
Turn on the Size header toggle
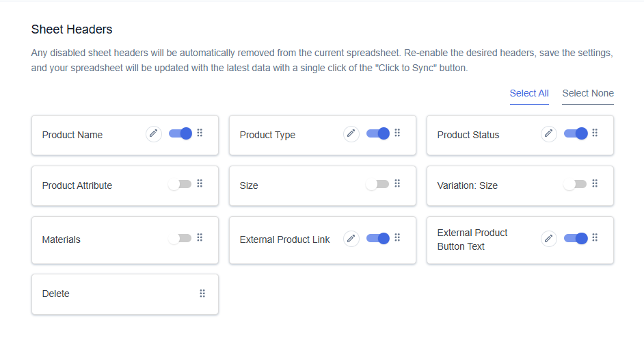pyautogui.click(x=377, y=184)
